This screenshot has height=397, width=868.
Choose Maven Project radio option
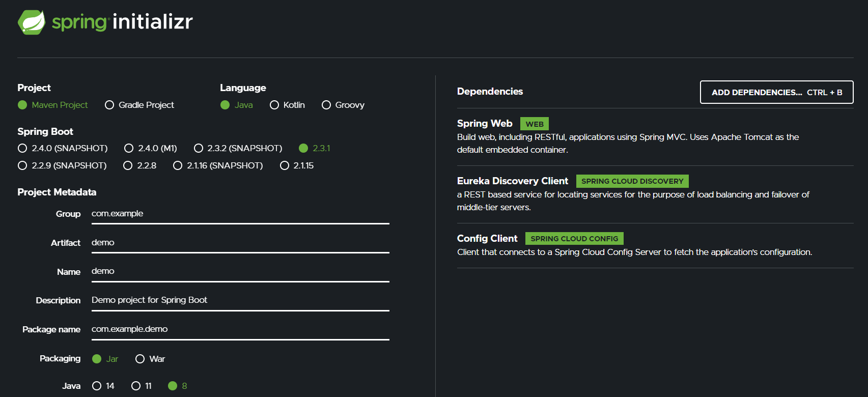point(22,105)
